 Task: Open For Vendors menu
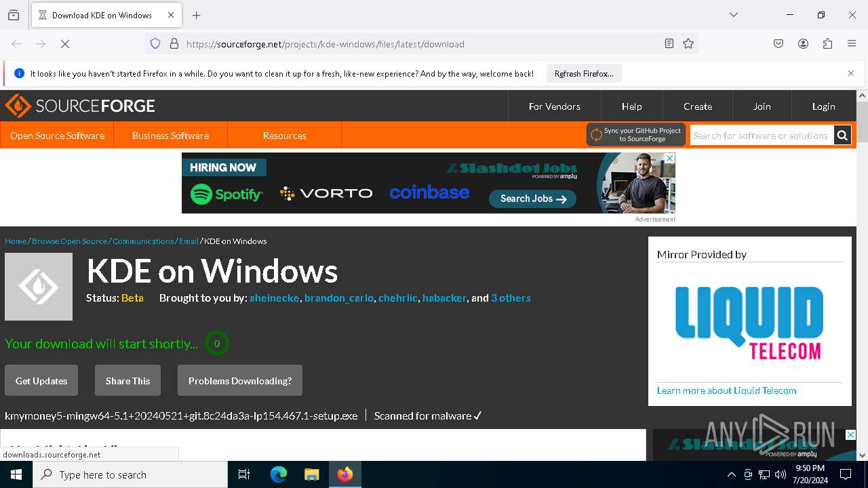(555, 106)
